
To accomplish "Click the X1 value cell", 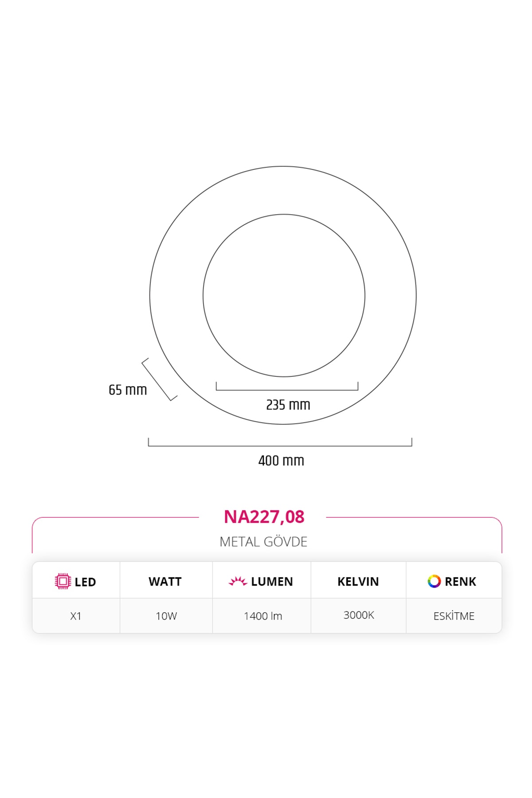I will 76,616.
